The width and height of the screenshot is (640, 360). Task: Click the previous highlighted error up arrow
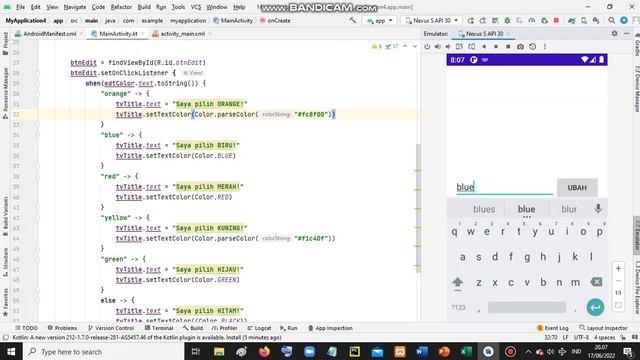(x=405, y=47)
